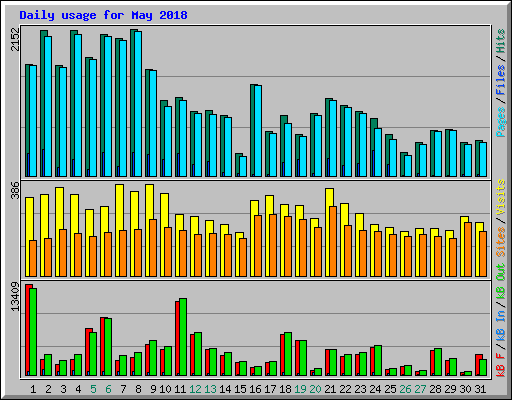Click the orange sites bar for day 21

(x=333, y=241)
